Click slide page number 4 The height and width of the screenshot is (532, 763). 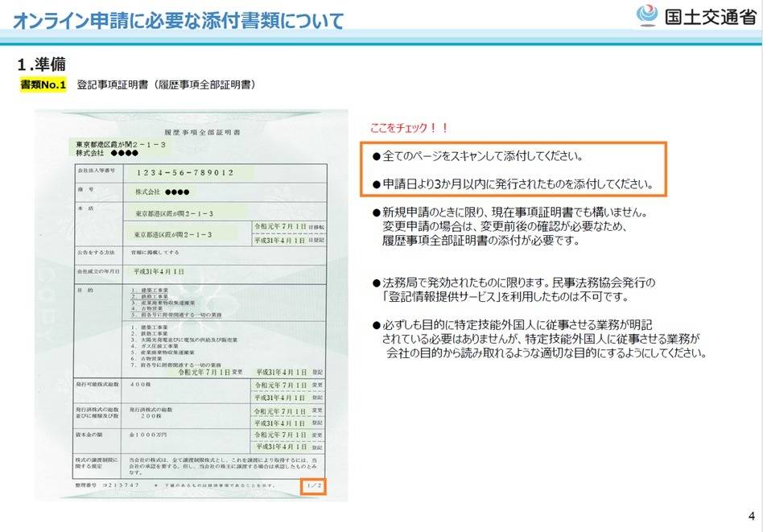coord(750,516)
